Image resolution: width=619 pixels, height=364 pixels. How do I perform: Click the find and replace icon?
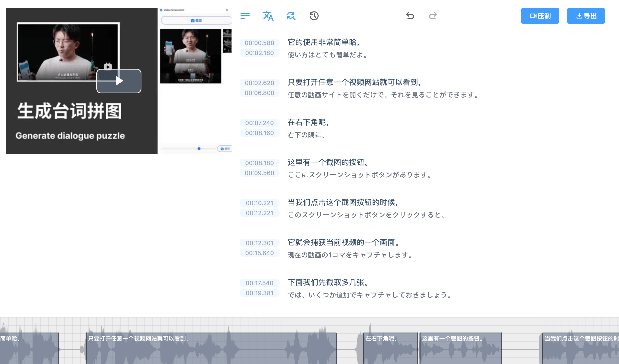tap(291, 16)
